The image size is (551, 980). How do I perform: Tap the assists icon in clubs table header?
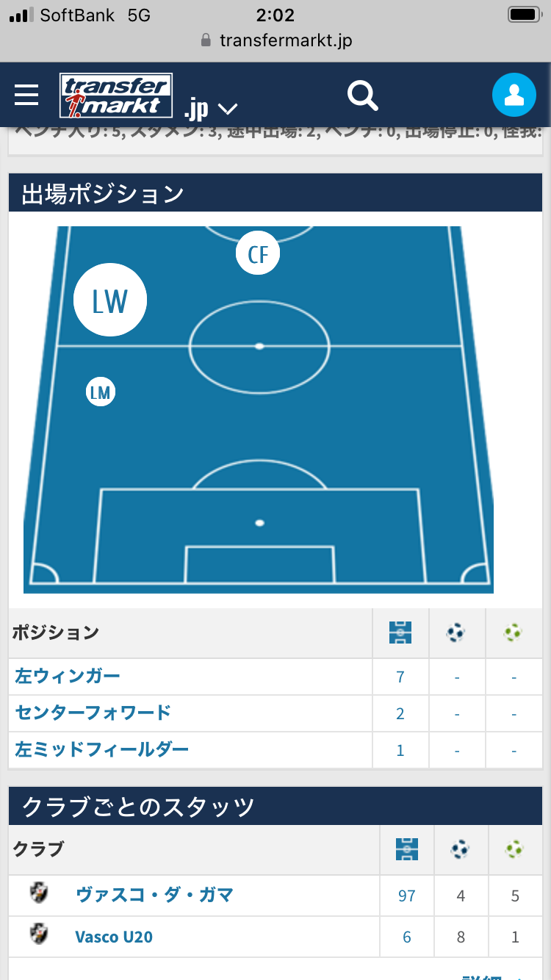tap(514, 850)
